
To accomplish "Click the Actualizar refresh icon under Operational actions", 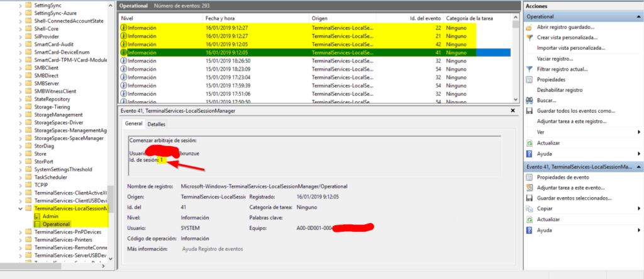I will coord(530,143).
